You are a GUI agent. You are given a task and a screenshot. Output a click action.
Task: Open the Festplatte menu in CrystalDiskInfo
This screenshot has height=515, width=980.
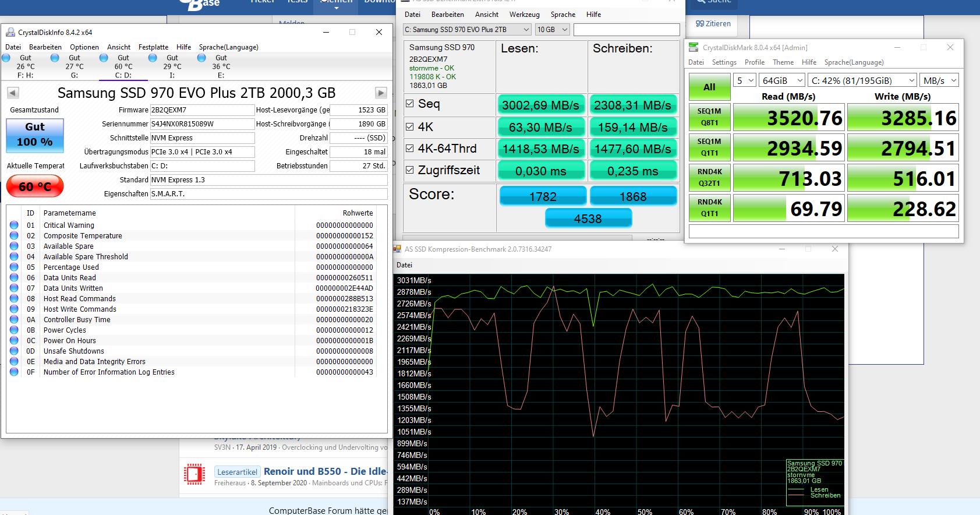pyautogui.click(x=153, y=47)
